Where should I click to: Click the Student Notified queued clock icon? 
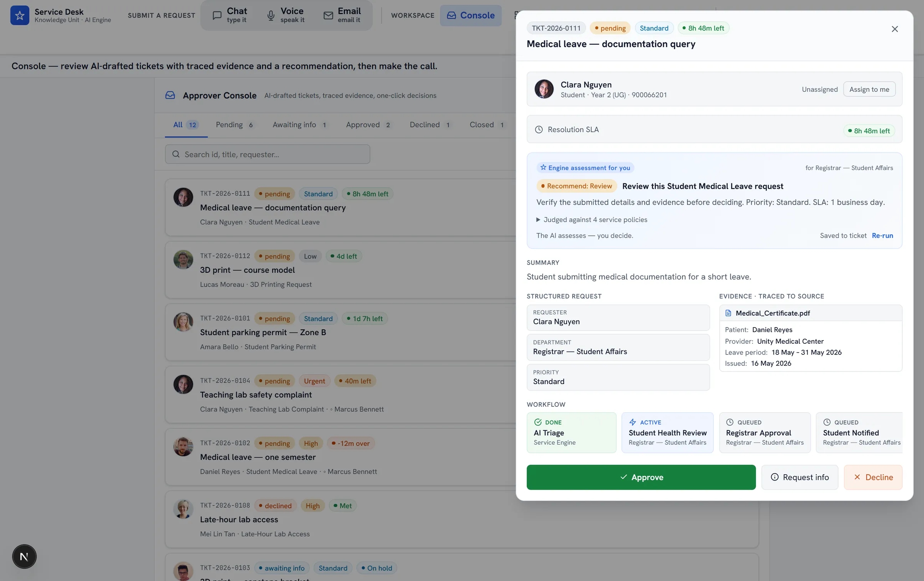[827, 422]
